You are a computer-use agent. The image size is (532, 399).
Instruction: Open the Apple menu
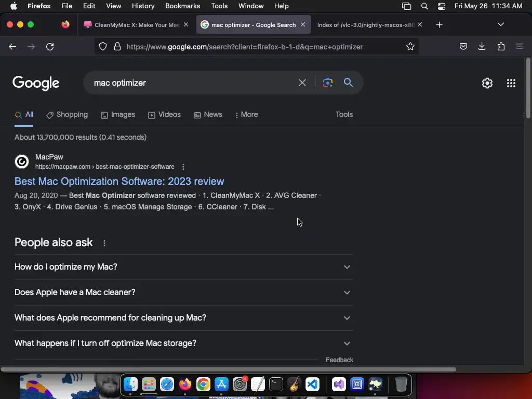coord(14,6)
